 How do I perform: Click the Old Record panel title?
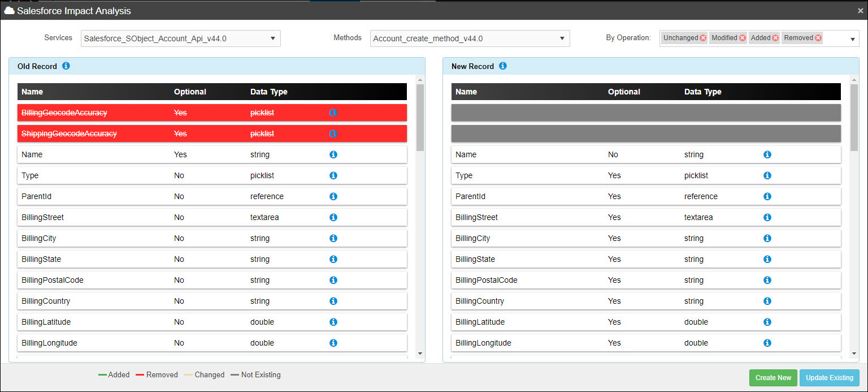[37, 66]
